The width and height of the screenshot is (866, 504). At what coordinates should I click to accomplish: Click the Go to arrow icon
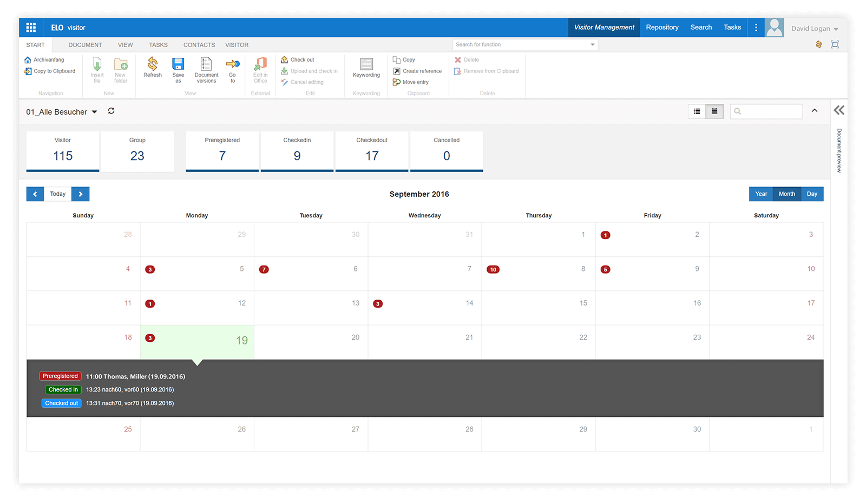[233, 65]
